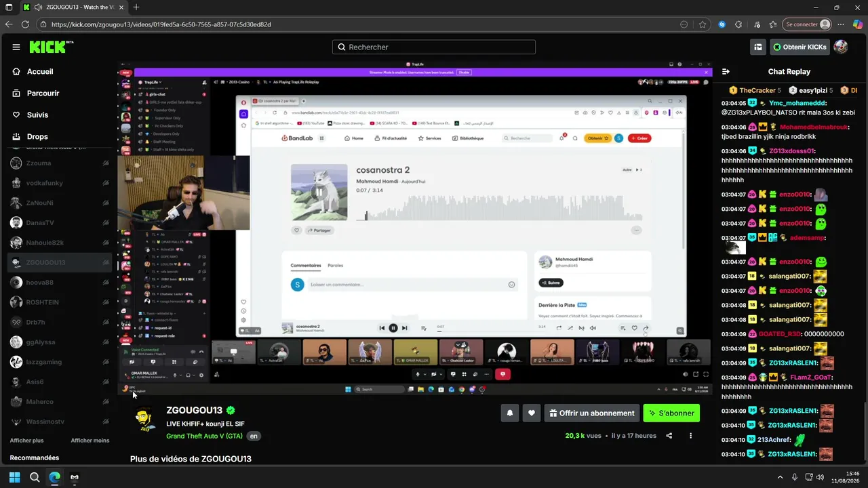Open the Shazam browser extension
This screenshot has width=868, height=488.
[722, 24]
